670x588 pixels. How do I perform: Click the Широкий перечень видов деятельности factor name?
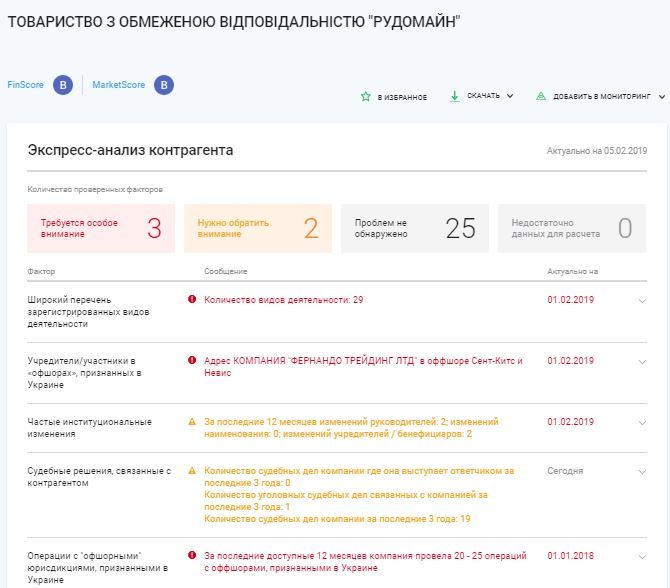[x=88, y=312]
